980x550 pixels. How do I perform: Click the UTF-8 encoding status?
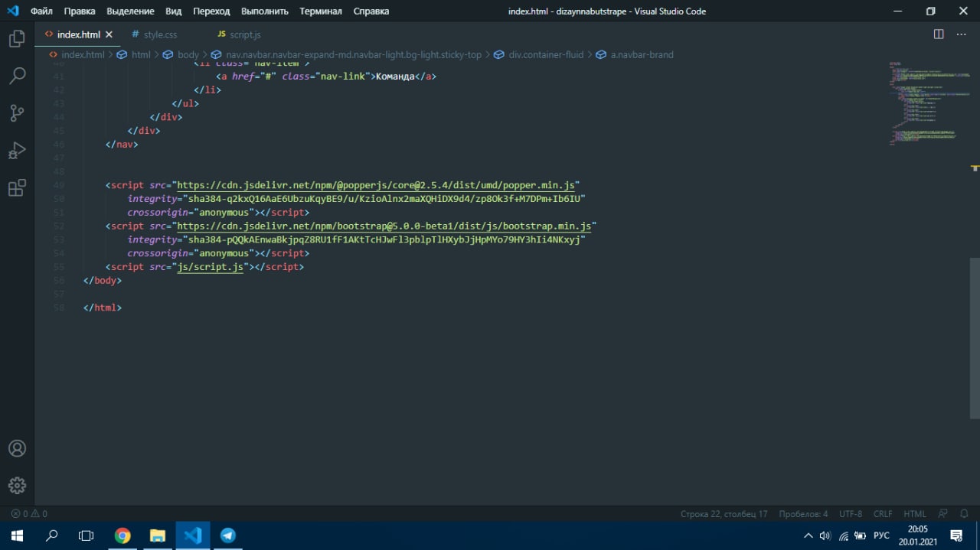point(851,514)
